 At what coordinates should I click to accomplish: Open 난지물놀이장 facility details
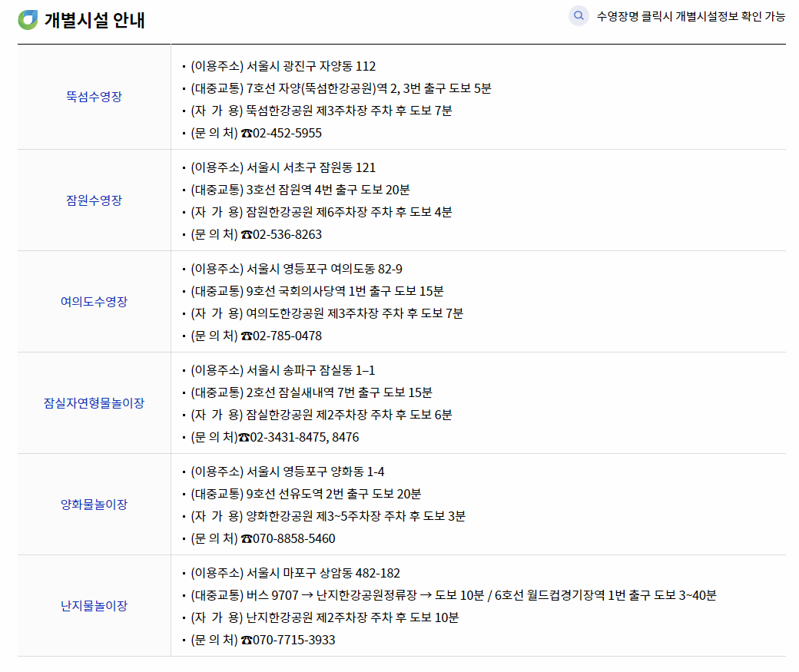point(92,606)
